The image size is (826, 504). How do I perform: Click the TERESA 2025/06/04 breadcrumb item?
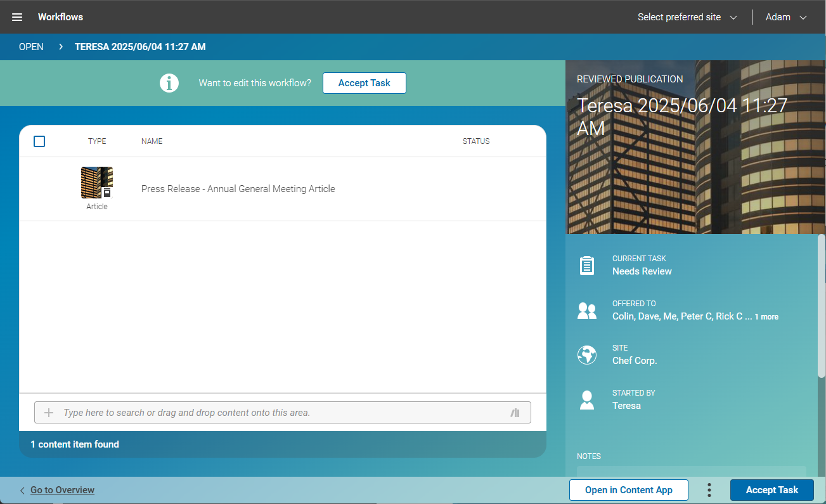[140, 46]
